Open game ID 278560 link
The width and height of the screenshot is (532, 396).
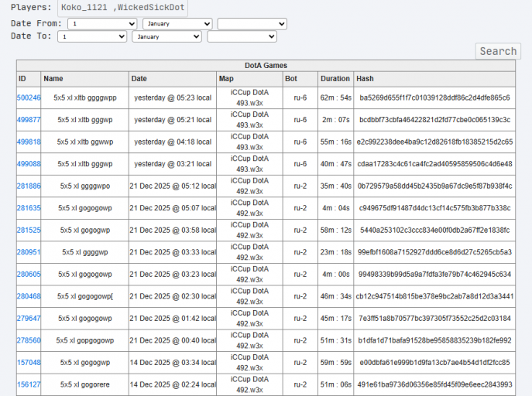[x=29, y=340]
